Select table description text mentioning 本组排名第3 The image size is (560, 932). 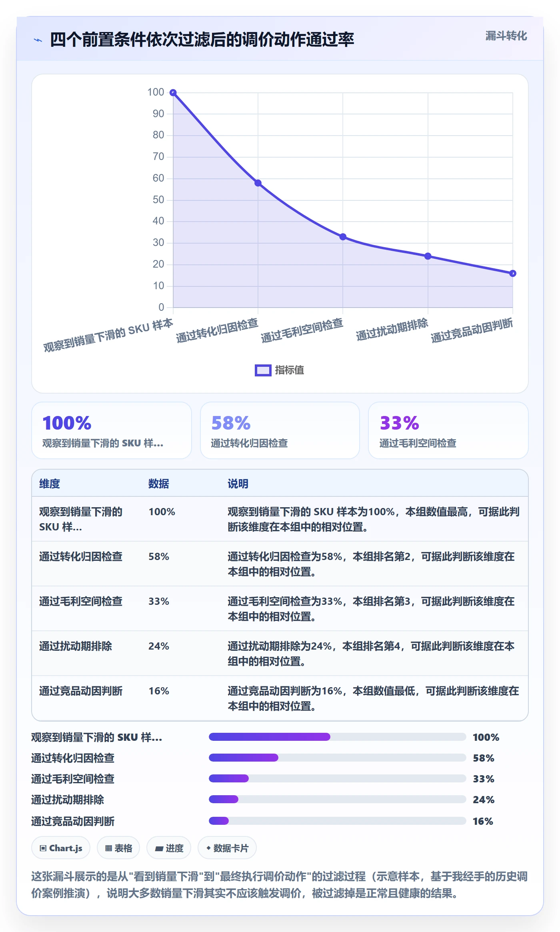(371, 609)
